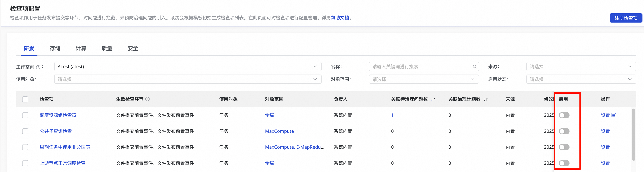644x172 pixels.
Task: Click the help icon beside 生效检查环节
Action: click(x=147, y=99)
